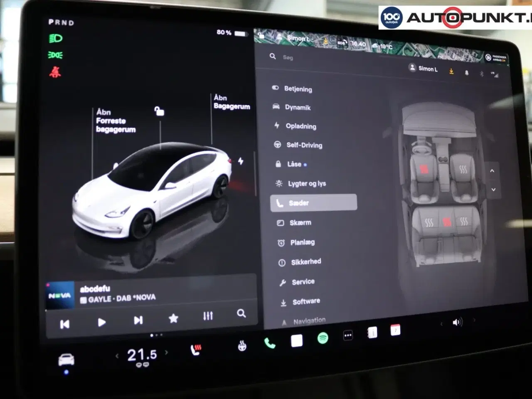The image size is (532, 399).
Task: Toggle the door lock padlock above the car
Action: tap(159, 111)
